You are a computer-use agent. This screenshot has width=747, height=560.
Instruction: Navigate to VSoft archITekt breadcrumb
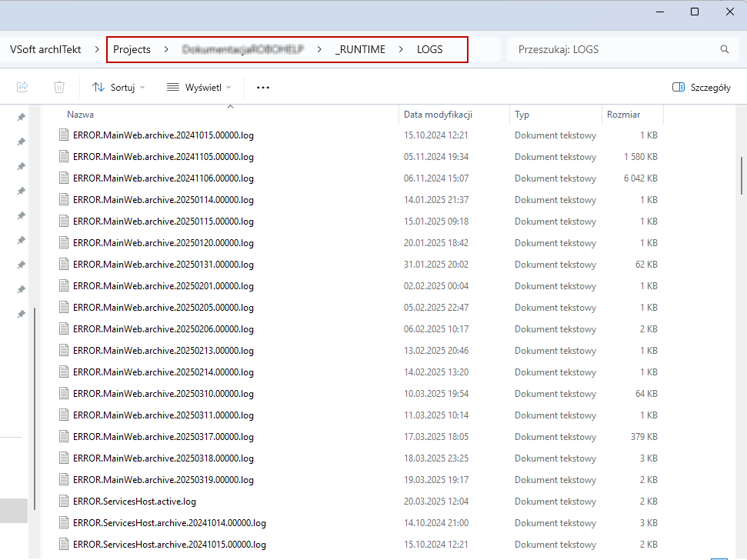(x=45, y=49)
